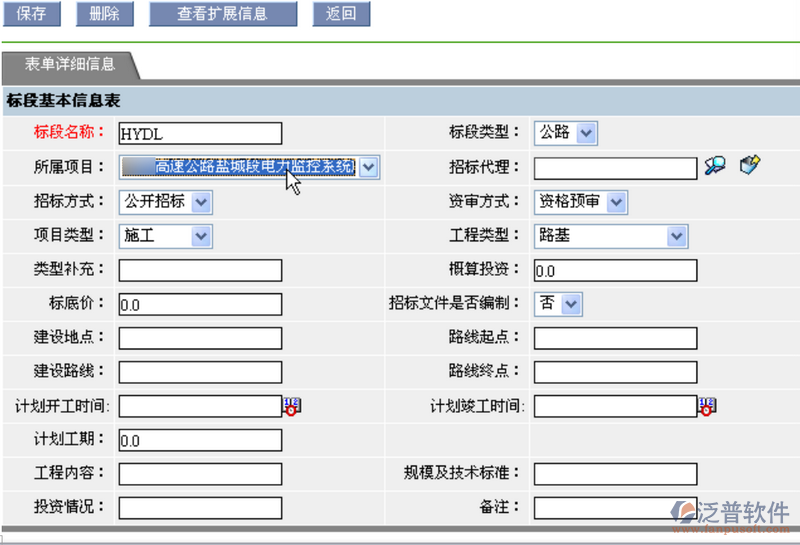Click the 返回 (Back) button
This screenshot has width=800, height=545.
coord(341,13)
